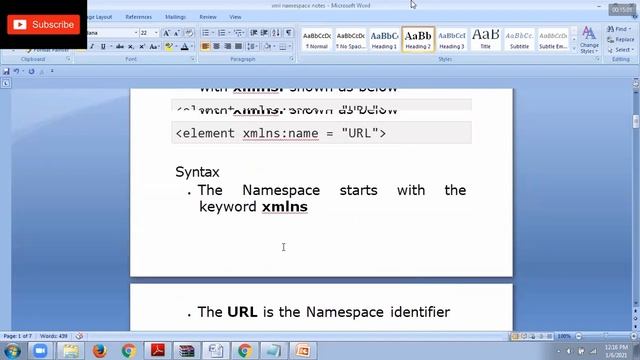The image size is (640, 360).
Task: Click the Bullets list icon
Action: click(x=206, y=33)
